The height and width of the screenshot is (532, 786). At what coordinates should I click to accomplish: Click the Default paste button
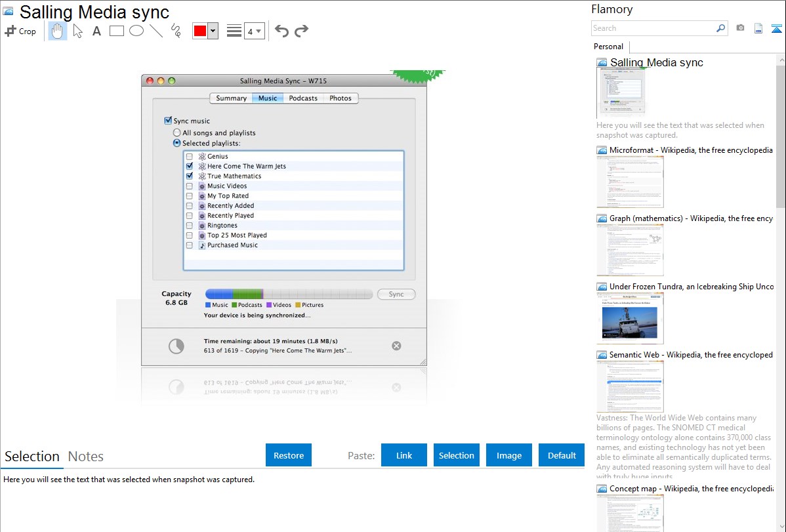[562, 455]
